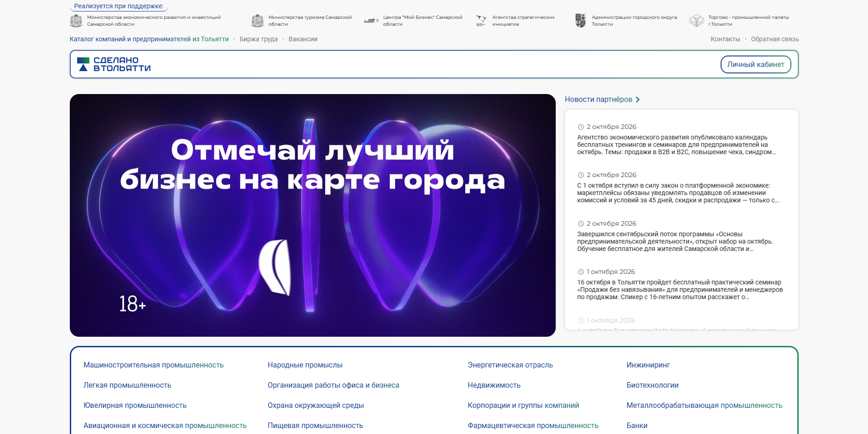The width and height of the screenshot is (868, 434).
Task: Open Организация работы офиса и бизнеса
Action: (x=333, y=385)
